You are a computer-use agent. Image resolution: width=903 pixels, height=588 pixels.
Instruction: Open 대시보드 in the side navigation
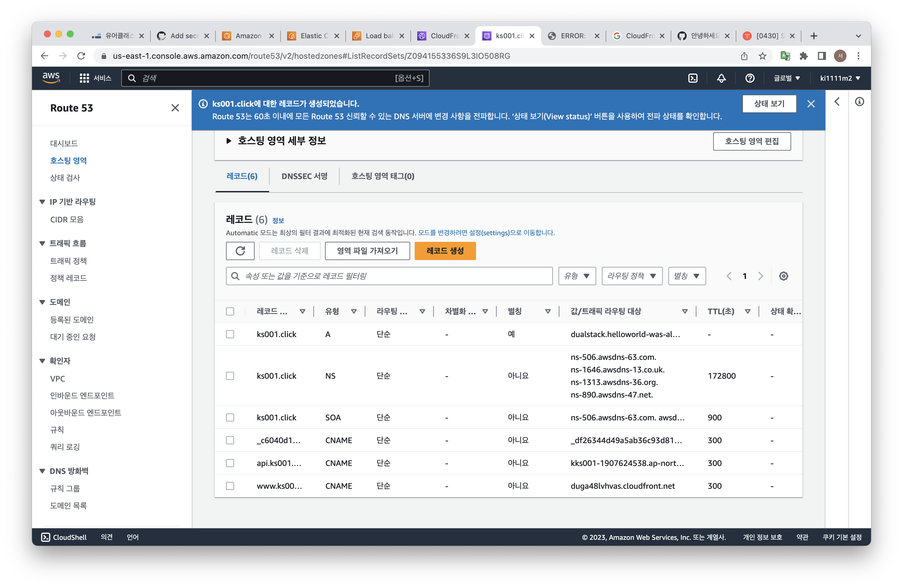pyautogui.click(x=64, y=143)
